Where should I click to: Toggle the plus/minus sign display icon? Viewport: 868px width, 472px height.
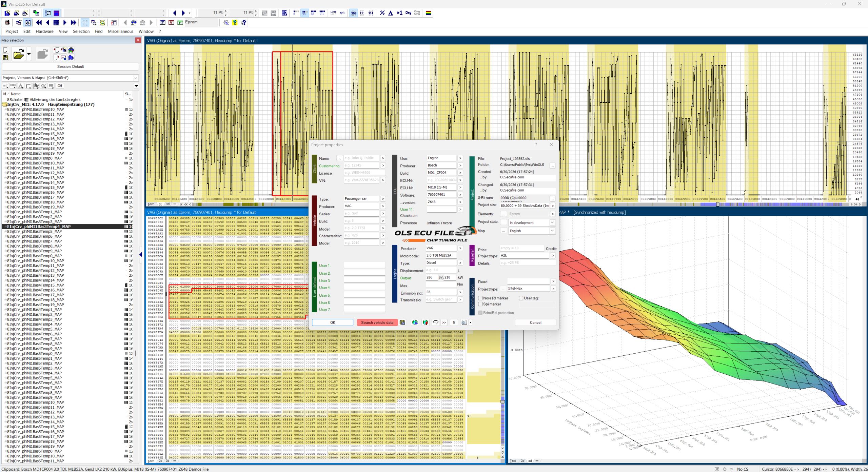342,13
